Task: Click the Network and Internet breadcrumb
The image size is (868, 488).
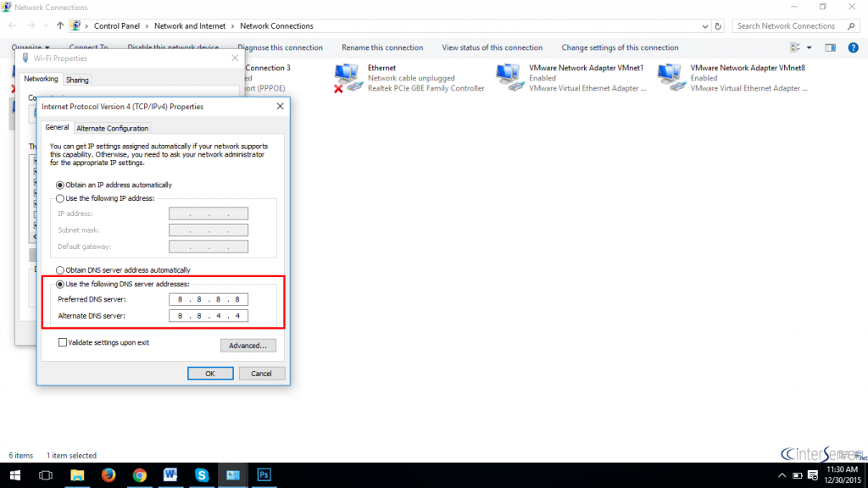Action: coord(190,26)
